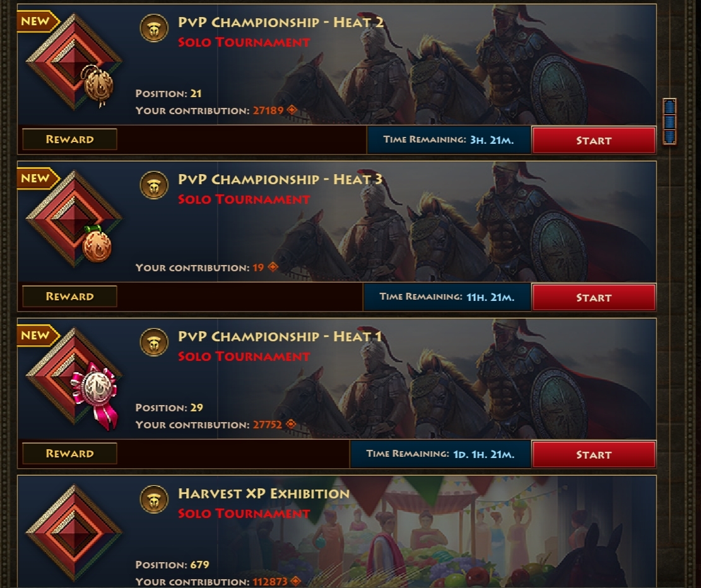Click the contribution points icon next to 19
The width and height of the screenshot is (701, 588).
273,267
